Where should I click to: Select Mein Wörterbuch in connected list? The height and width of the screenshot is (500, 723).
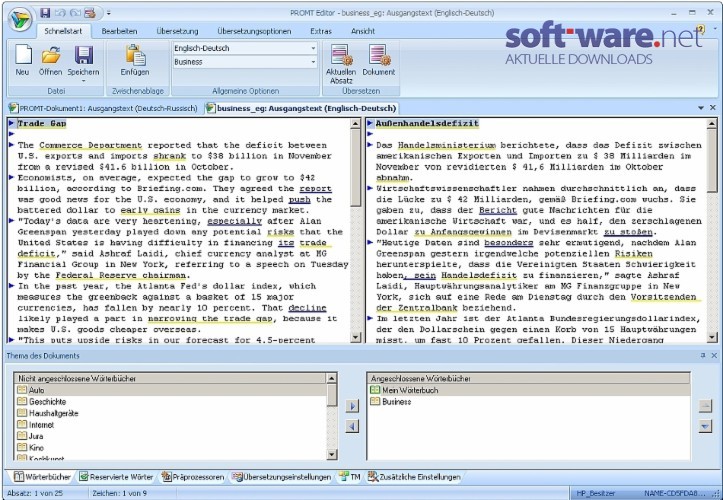[x=529, y=390]
